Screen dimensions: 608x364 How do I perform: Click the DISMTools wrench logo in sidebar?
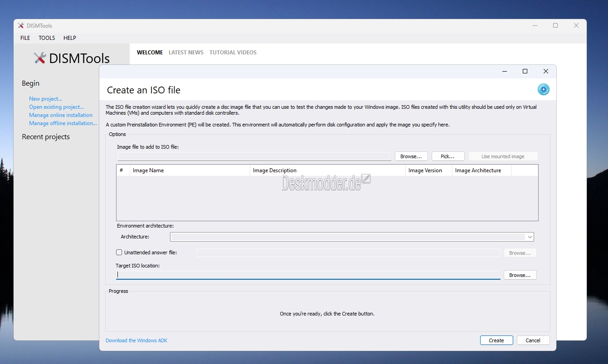pos(40,58)
